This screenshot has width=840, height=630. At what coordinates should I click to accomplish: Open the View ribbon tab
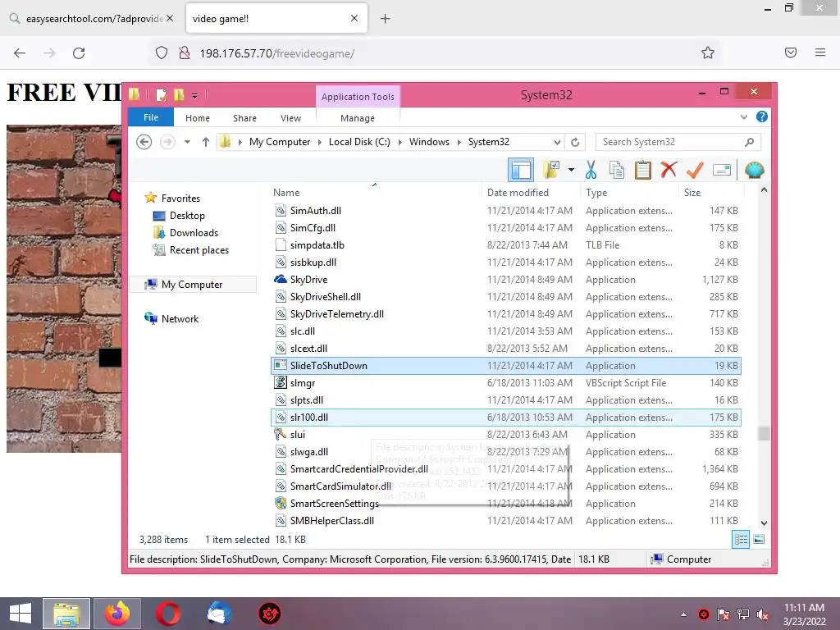290,118
